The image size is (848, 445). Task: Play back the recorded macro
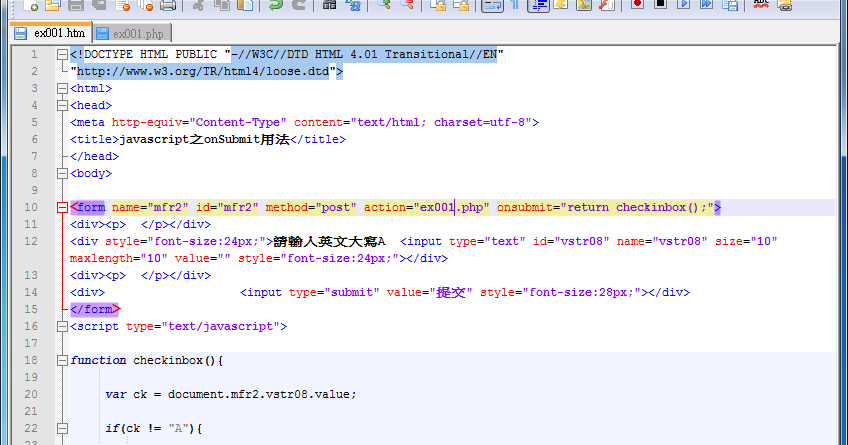tap(684, 5)
